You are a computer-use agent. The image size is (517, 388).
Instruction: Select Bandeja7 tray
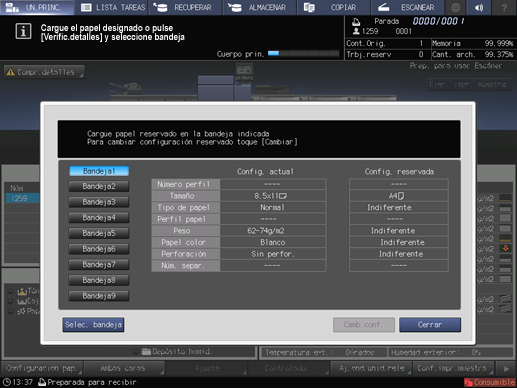pos(99,265)
